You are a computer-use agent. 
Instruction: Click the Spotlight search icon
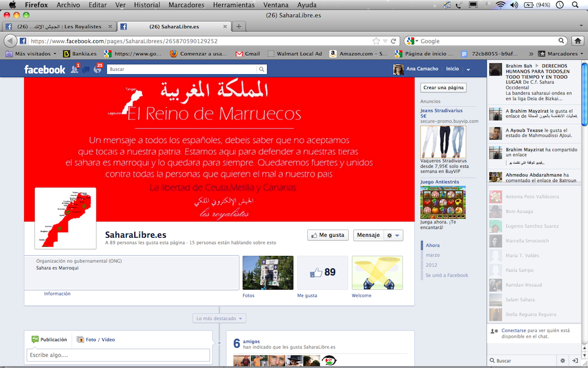pos(574,5)
